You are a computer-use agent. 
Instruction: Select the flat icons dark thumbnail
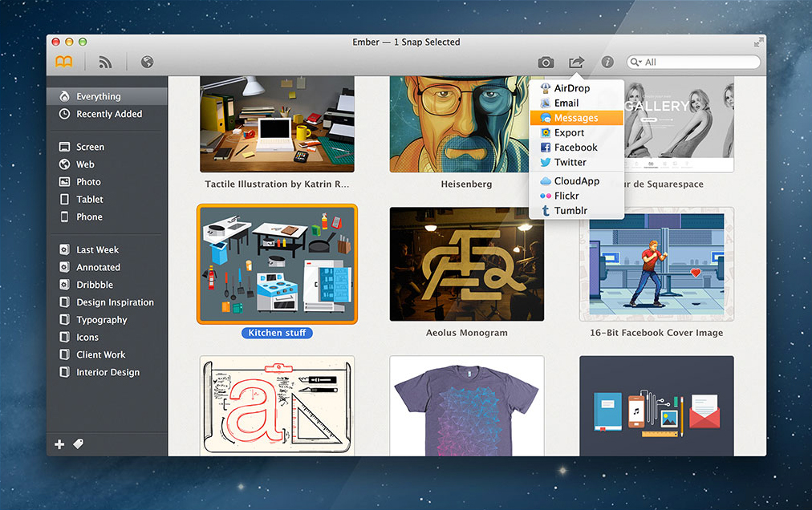tap(656, 406)
